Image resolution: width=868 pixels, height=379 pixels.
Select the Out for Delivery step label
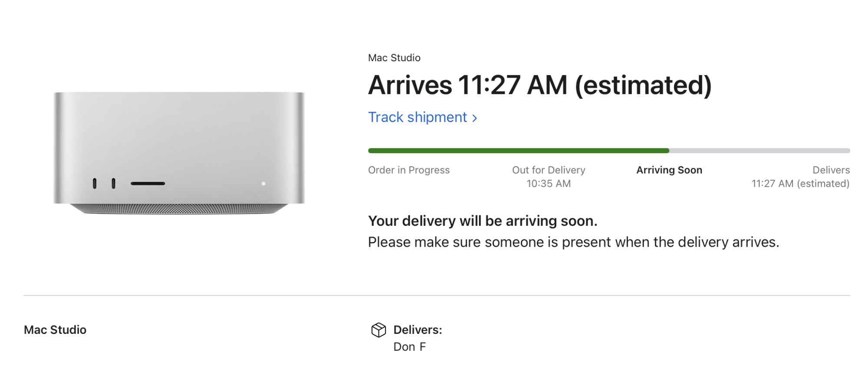[548, 170]
